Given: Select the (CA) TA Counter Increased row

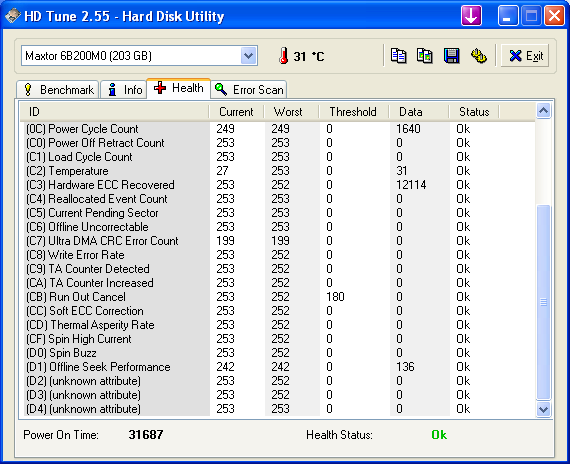Looking at the screenshot, I should [280, 283].
